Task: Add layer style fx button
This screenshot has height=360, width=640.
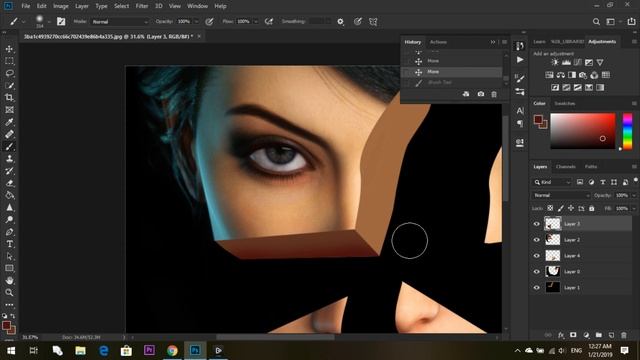Action: tap(561, 335)
